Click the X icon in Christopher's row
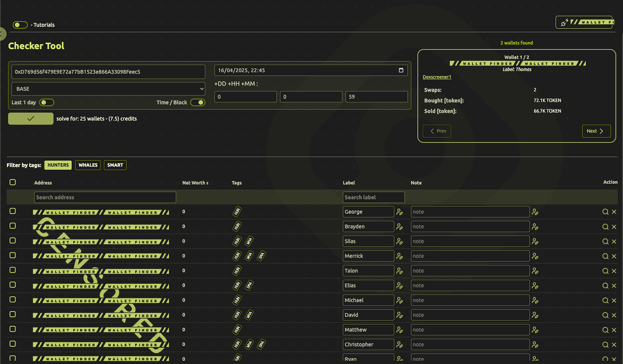This screenshot has width=623, height=364. pyautogui.click(x=614, y=345)
